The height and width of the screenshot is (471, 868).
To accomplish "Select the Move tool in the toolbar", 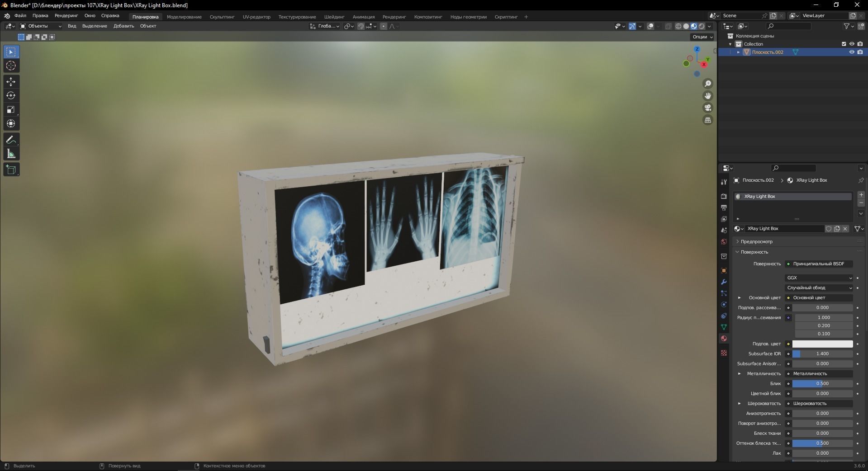I will [x=11, y=82].
